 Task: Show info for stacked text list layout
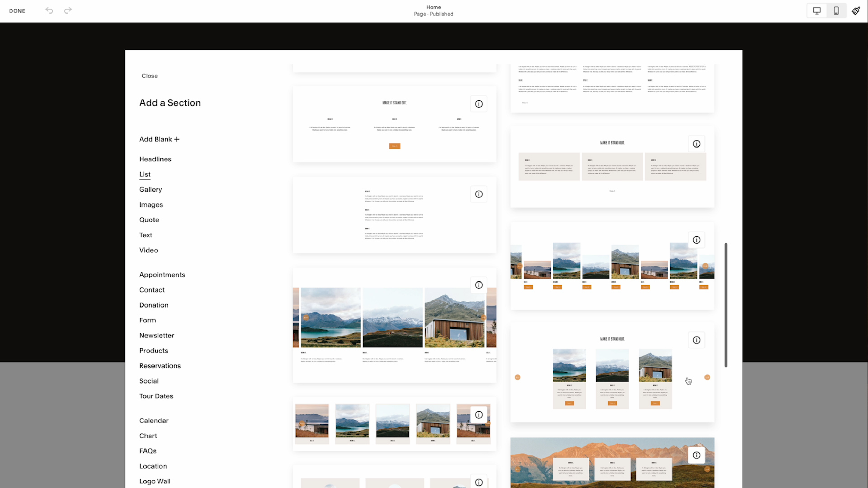tap(479, 194)
